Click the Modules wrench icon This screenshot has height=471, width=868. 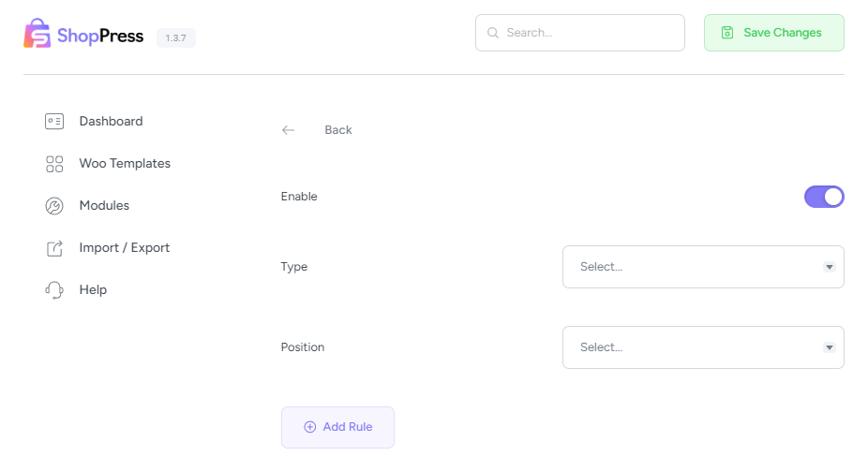pos(54,206)
